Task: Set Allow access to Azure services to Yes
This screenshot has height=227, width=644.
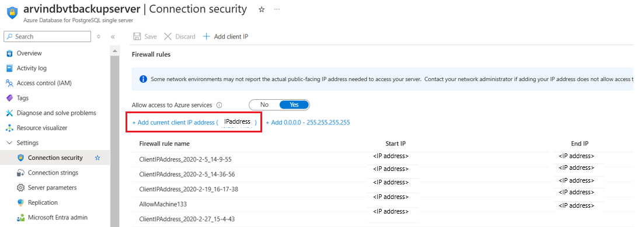Action: [x=294, y=104]
